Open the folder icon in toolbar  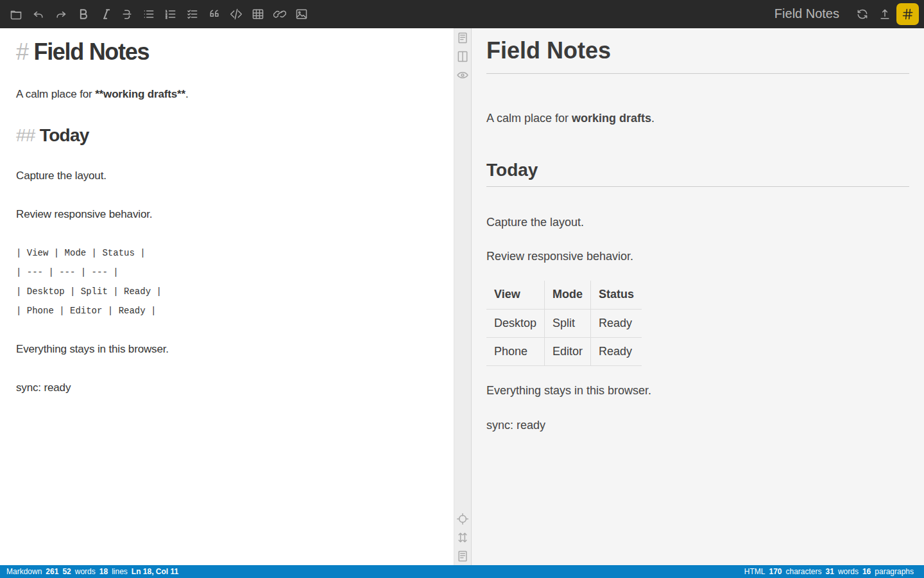click(x=16, y=14)
